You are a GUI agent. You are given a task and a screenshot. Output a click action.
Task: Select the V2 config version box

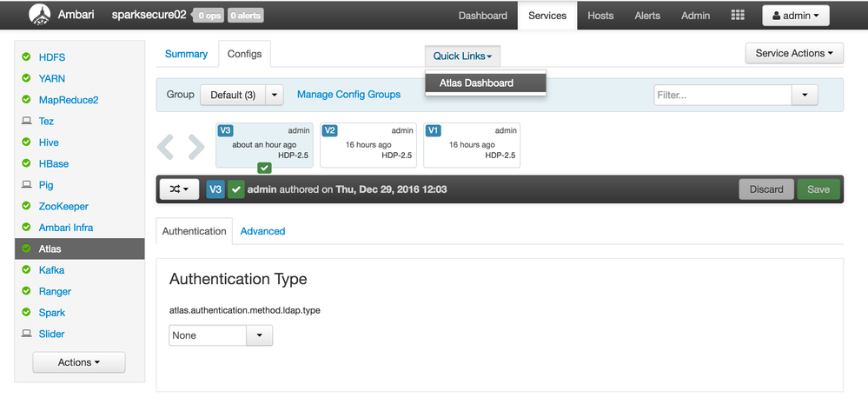point(368,144)
